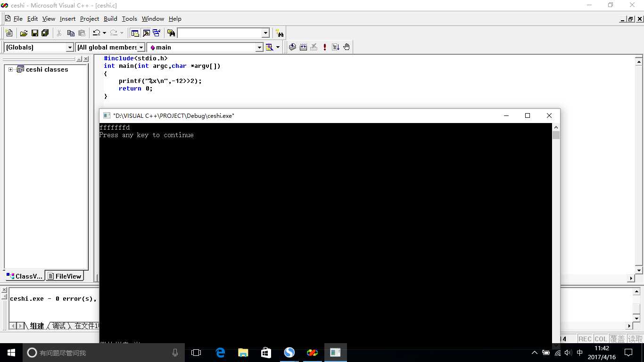The height and width of the screenshot is (362, 644).
Task: Open the Windows Store taskbar icon
Action: click(266, 353)
